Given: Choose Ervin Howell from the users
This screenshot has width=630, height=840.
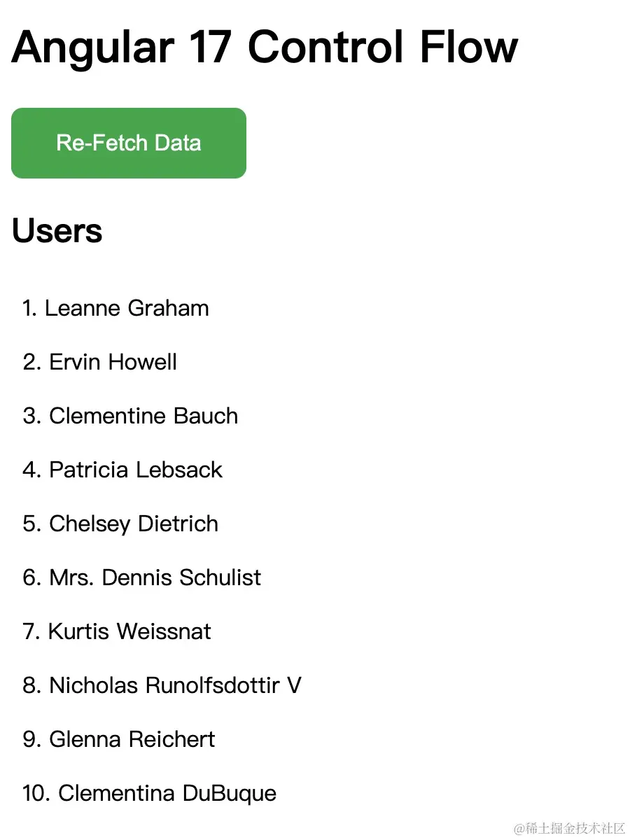Looking at the screenshot, I should pyautogui.click(x=112, y=362).
